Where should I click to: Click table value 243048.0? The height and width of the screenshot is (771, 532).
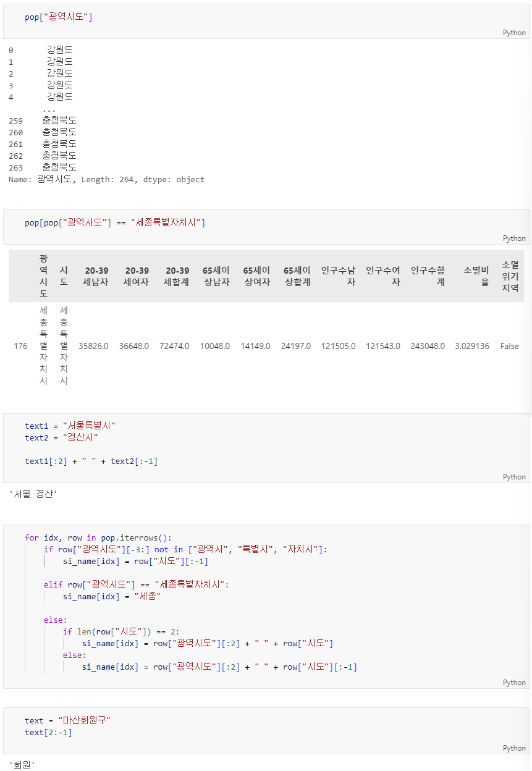[x=428, y=346]
